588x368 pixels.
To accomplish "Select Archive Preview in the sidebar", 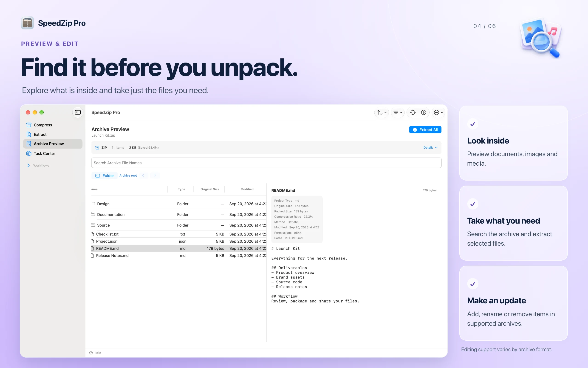I will 53,144.
